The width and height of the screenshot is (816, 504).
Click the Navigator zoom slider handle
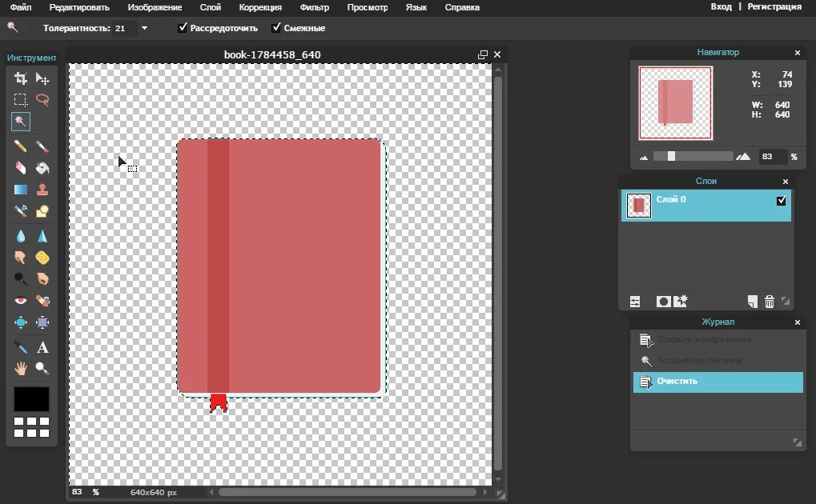tap(671, 156)
